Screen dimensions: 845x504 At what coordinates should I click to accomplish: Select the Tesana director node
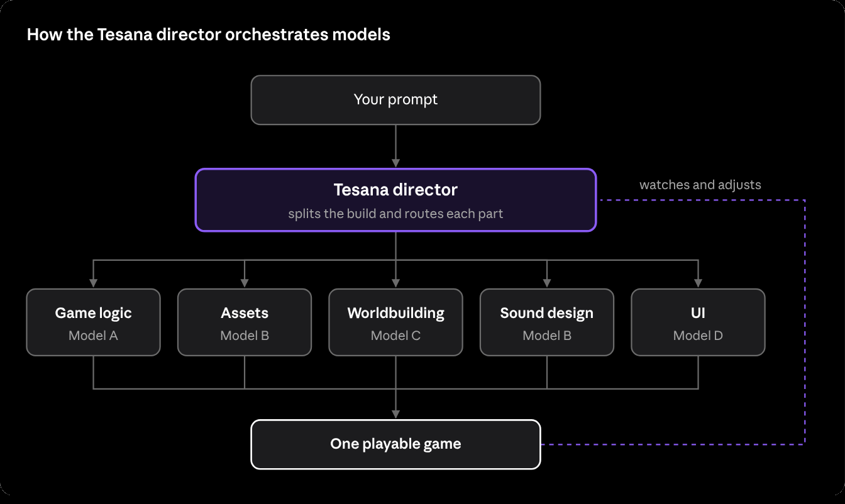pos(395,200)
